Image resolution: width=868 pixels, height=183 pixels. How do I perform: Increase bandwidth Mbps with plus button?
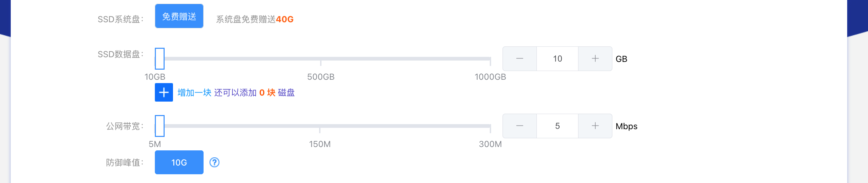(595, 126)
